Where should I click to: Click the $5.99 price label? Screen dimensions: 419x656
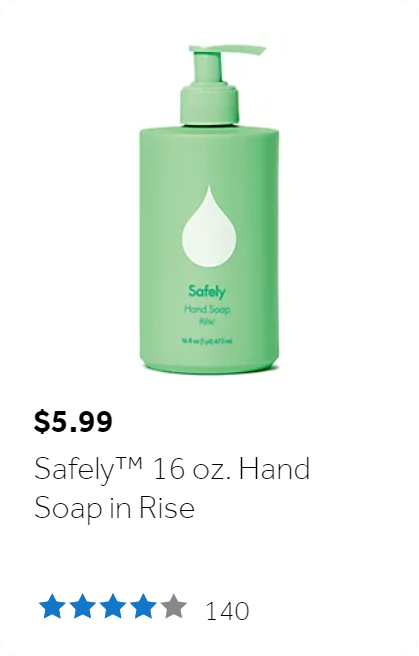pyautogui.click(x=73, y=422)
